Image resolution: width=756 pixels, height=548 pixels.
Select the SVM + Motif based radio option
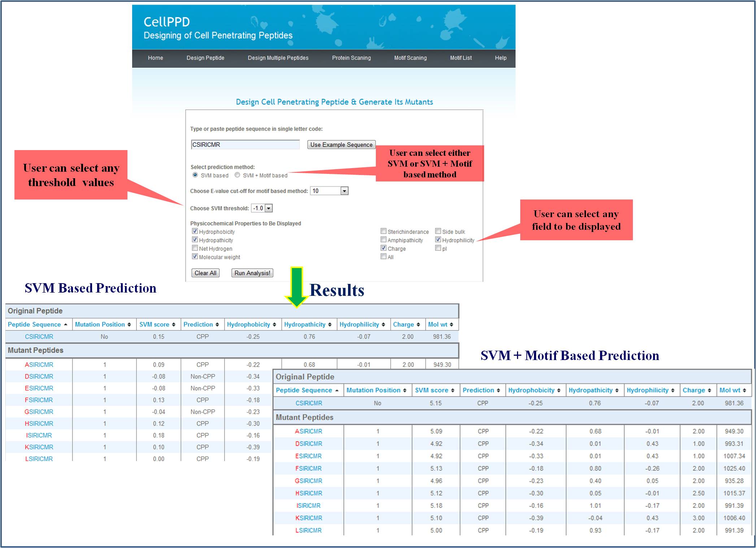click(x=237, y=175)
